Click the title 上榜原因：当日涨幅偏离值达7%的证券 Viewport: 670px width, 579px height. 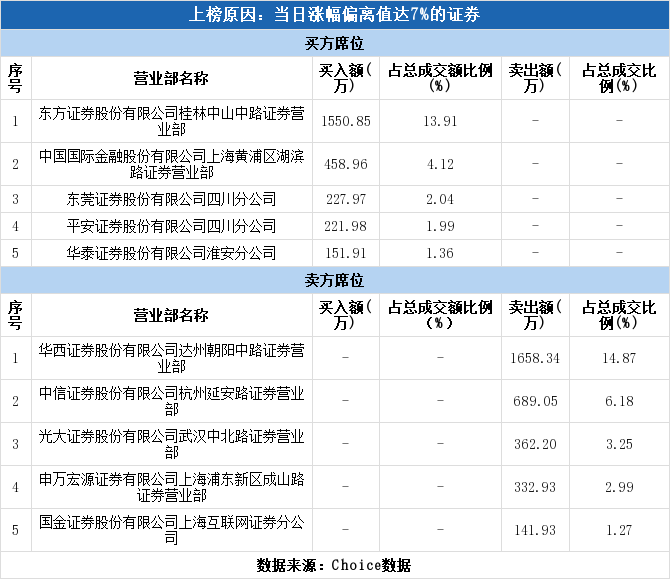point(334,15)
